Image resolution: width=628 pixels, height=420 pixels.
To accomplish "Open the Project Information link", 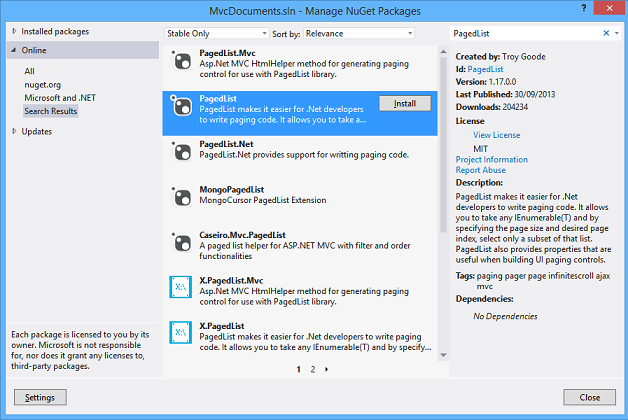I will tap(491, 159).
